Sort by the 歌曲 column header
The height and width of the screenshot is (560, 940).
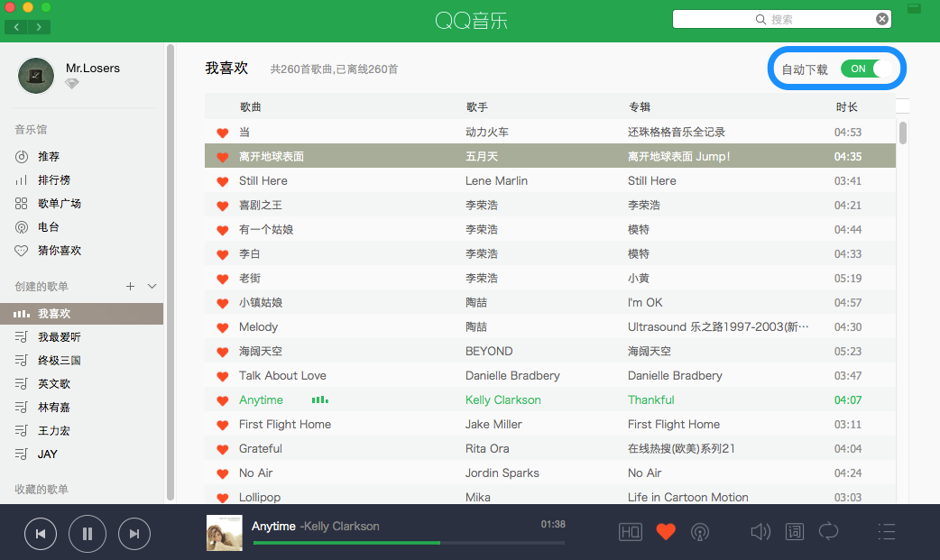[x=251, y=106]
